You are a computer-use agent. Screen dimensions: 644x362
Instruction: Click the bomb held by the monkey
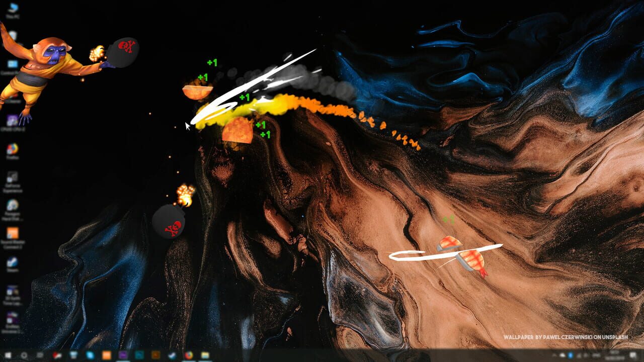[x=122, y=52]
